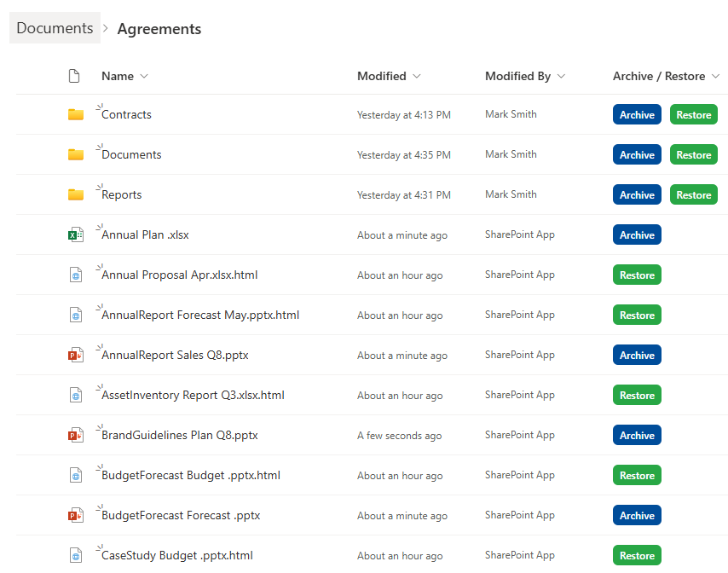The width and height of the screenshot is (728, 573).
Task: Click the HTML icon beside CaseStudy Budget file
Action: tap(76, 555)
